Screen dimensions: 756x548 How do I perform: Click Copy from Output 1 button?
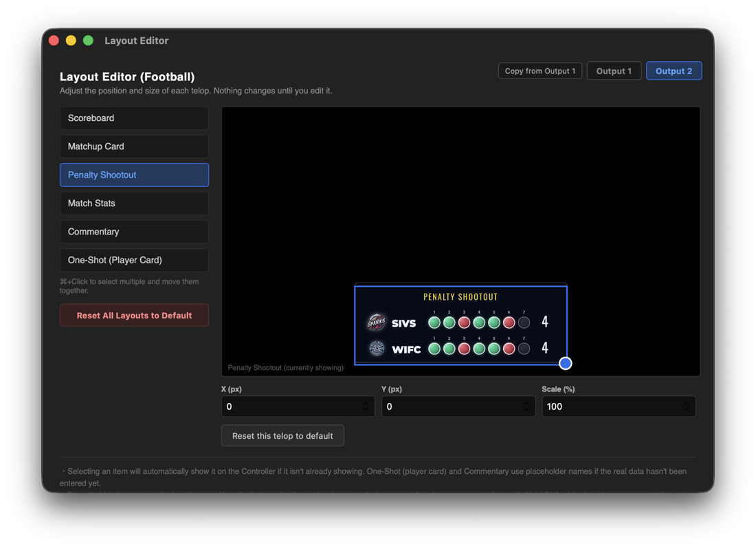pyautogui.click(x=540, y=71)
